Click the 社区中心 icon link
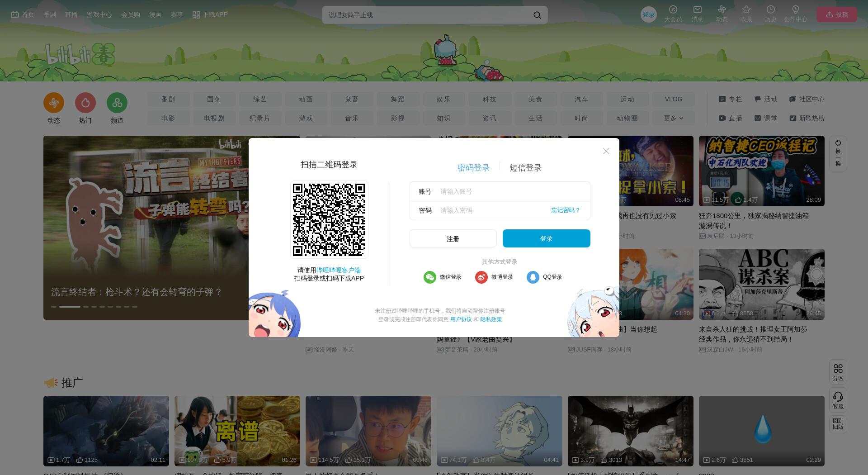The width and height of the screenshot is (868, 475). click(807, 99)
